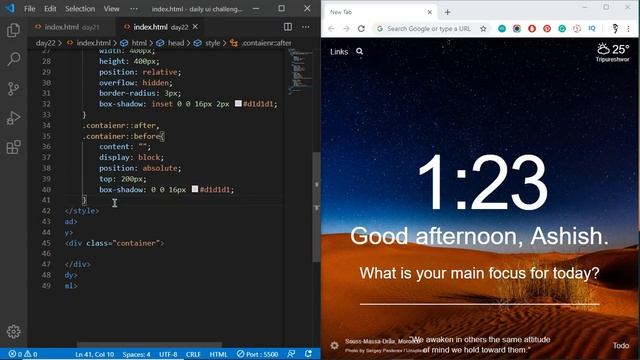The width and height of the screenshot is (640, 360).
Task: Click the horizontal scrollbar in editor
Action: coord(149,345)
